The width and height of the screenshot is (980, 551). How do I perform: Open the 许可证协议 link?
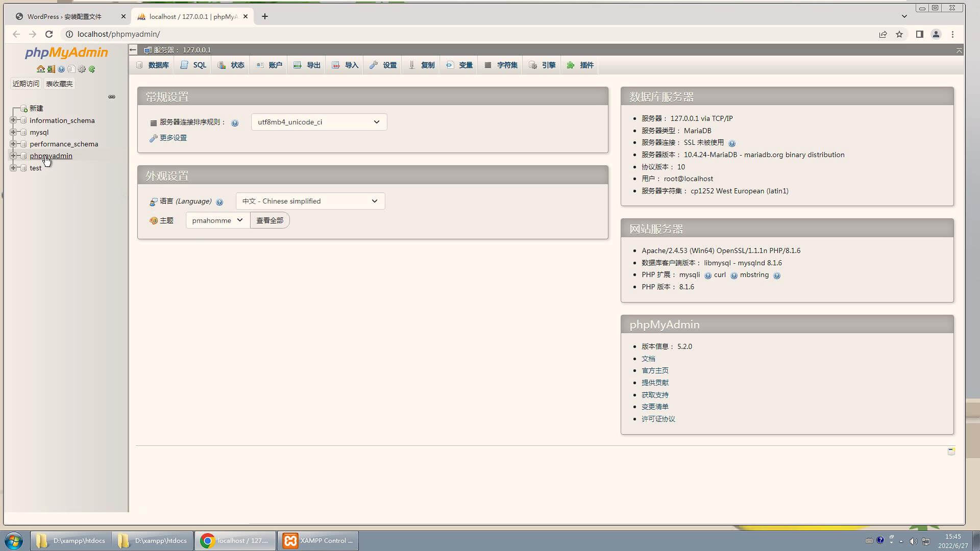[658, 419]
